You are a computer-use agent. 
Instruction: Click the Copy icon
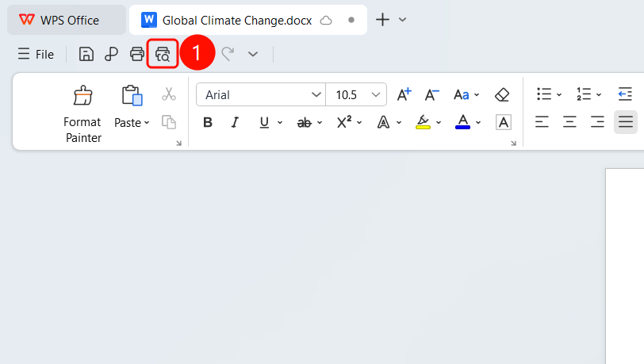pyautogui.click(x=169, y=122)
